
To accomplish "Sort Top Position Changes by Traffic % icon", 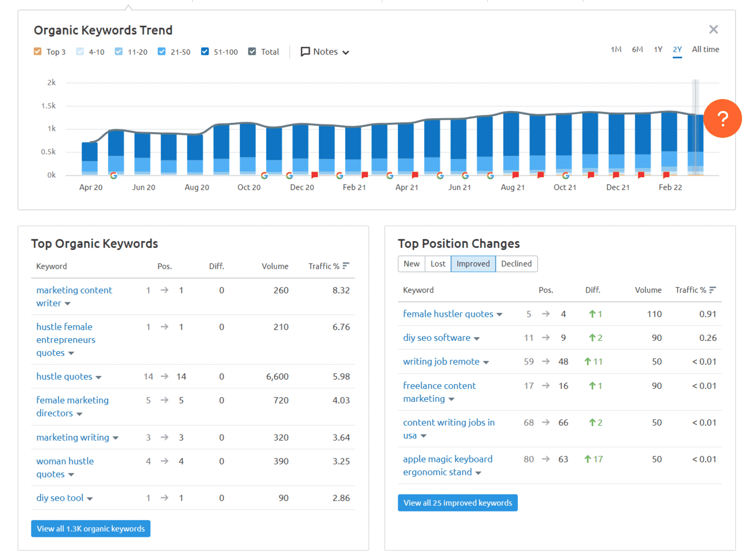I will [x=712, y=290].
